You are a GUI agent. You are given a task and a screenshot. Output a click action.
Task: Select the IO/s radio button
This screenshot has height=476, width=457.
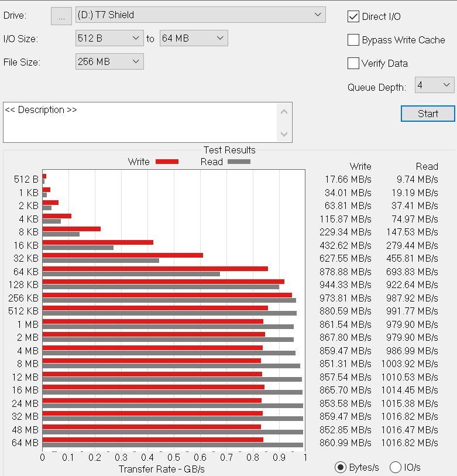396,467
